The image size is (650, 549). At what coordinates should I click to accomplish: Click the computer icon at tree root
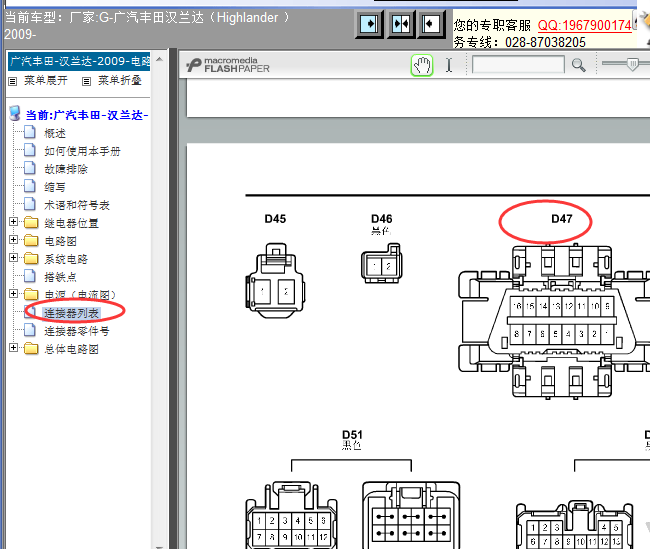click(x=15, y=113)
